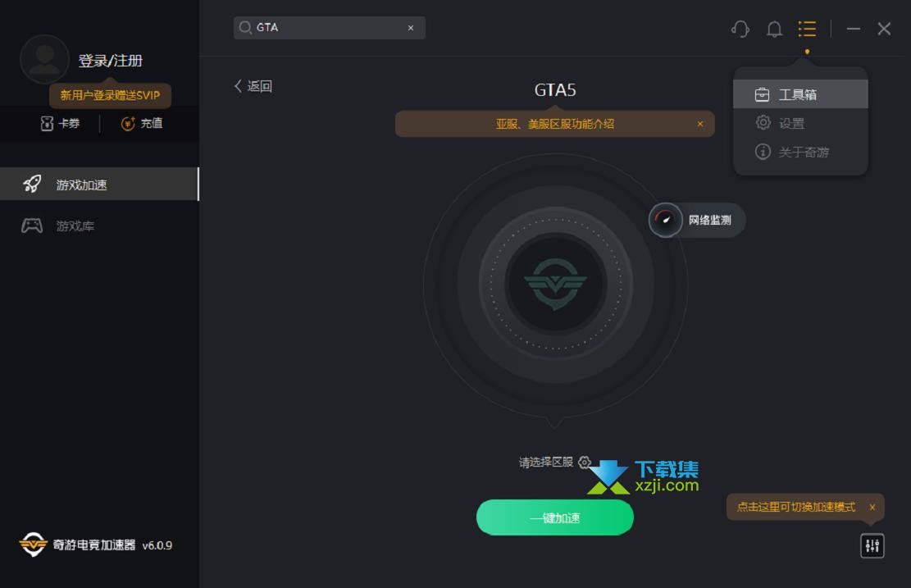Open 亚服、美服区服功能介绍 link
Image resolution: width=911 pixels, height=588 pixels.
click(x=555, y=124)
